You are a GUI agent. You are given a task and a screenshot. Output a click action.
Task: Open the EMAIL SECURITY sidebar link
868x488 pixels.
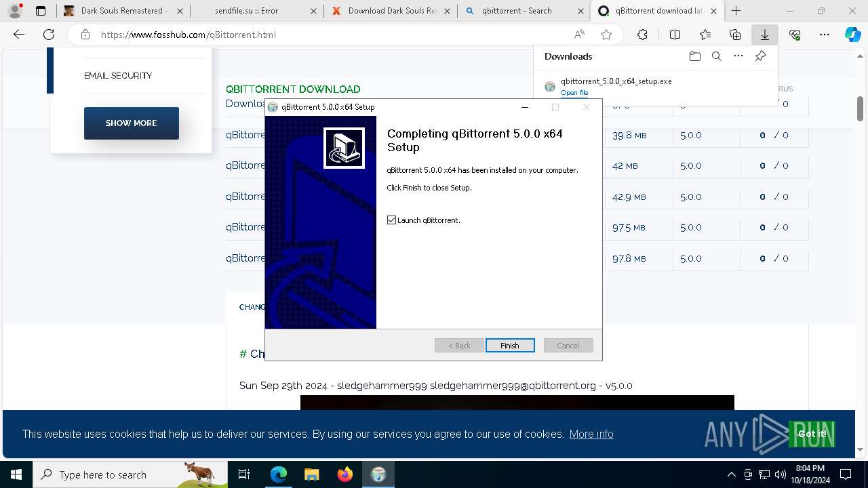point(118,75)
